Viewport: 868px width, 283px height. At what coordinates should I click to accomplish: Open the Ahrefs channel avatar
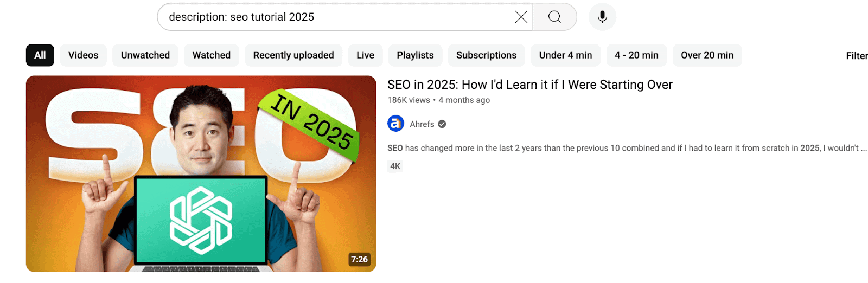pyautogui.click(x=396, y=124)
